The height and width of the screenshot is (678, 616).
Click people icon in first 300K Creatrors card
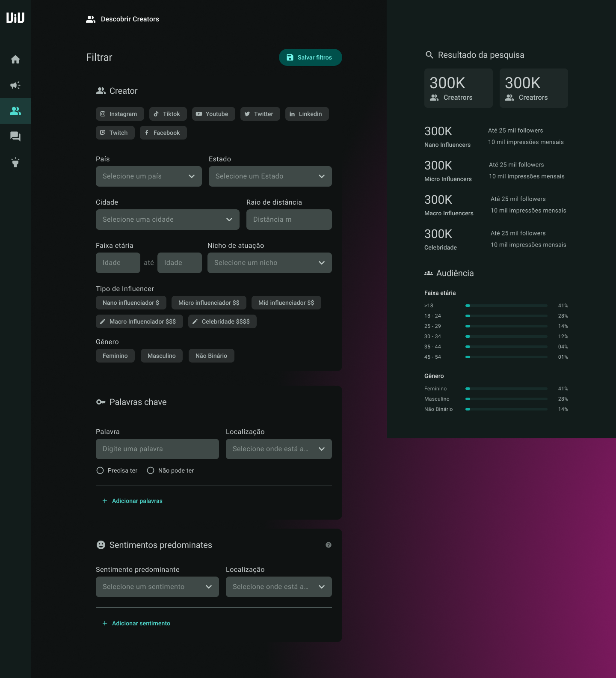(x=434, y=98)
